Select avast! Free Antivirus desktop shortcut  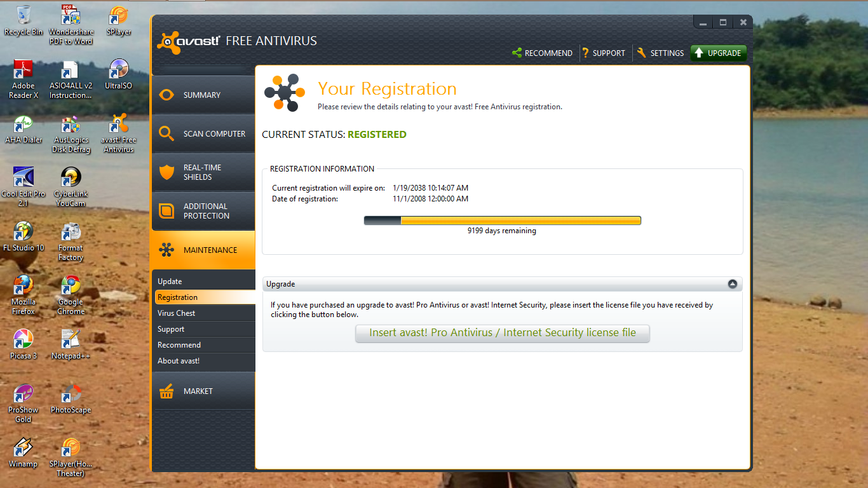tap(119, 134)
